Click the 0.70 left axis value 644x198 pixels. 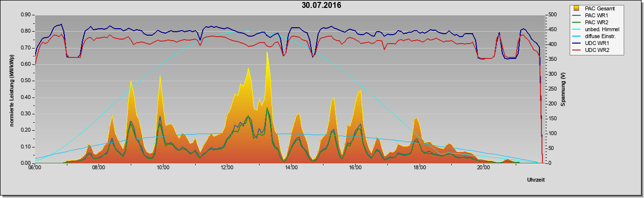(26, 48)
